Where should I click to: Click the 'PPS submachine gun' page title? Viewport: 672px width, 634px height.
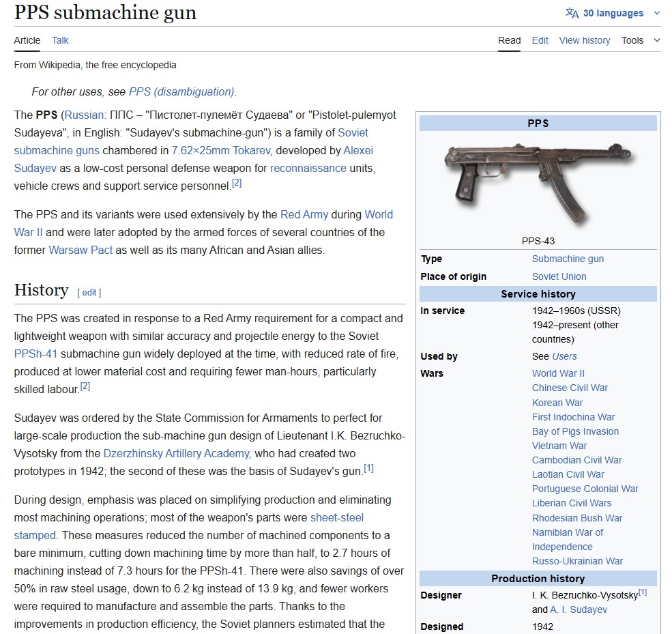(106, 12)
